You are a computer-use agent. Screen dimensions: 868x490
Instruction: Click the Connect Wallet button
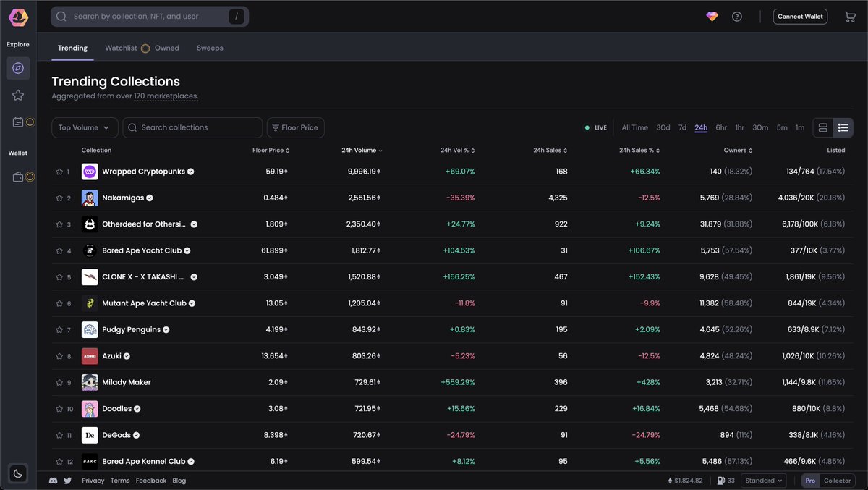pyautogui.click(x=800, y=16)
